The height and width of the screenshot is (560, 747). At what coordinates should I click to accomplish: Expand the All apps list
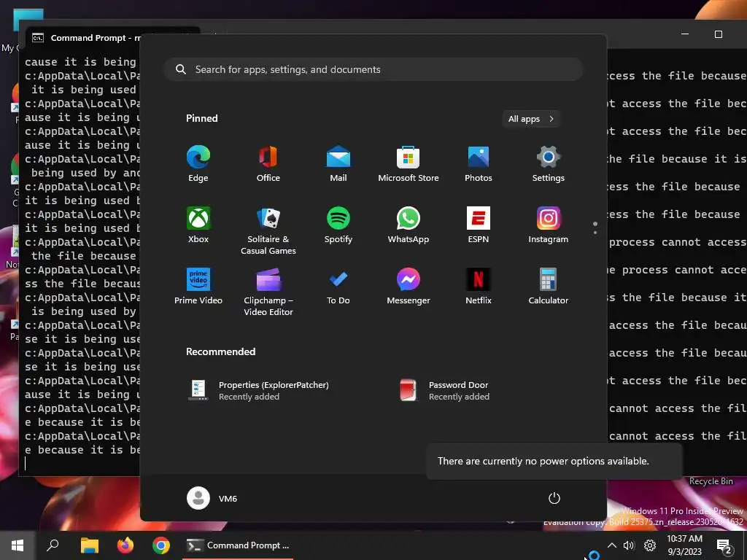click(531, 119)
